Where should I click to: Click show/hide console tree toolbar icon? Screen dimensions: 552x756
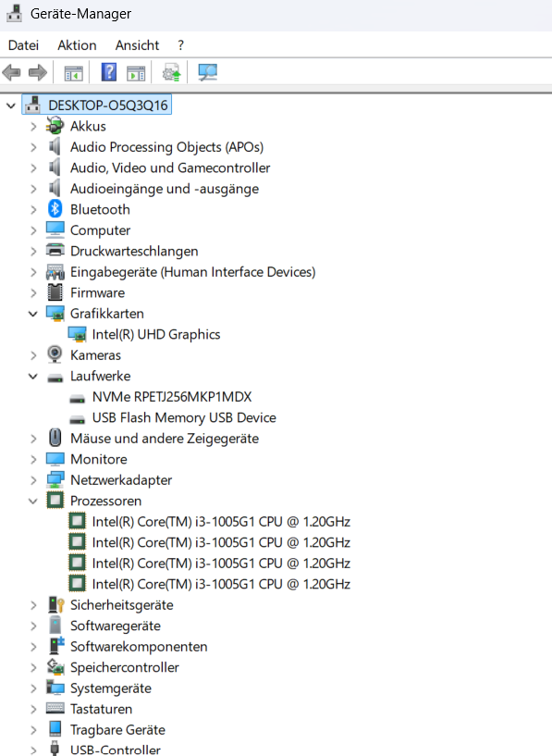(74, 73)
